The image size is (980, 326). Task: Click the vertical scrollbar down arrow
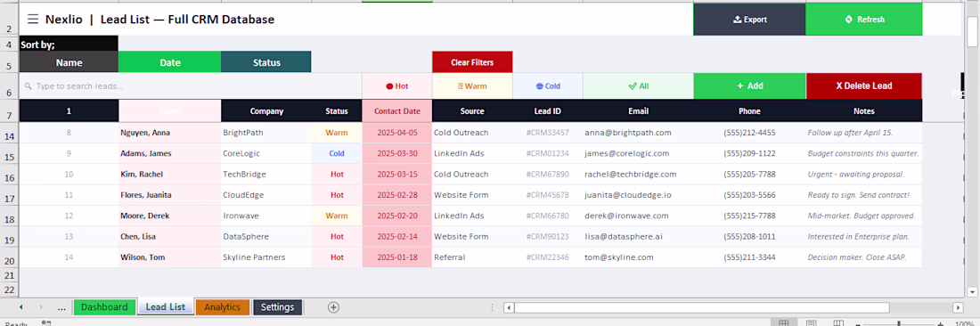click(972, 291)
